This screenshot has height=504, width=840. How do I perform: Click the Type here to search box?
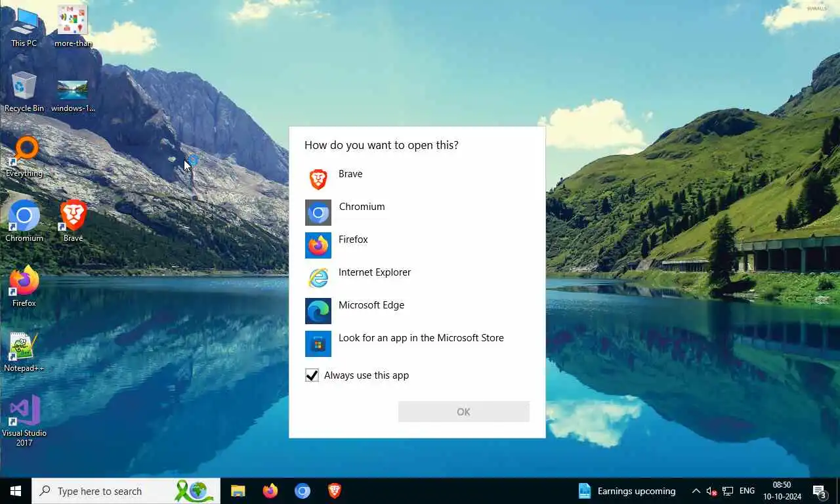126,491
